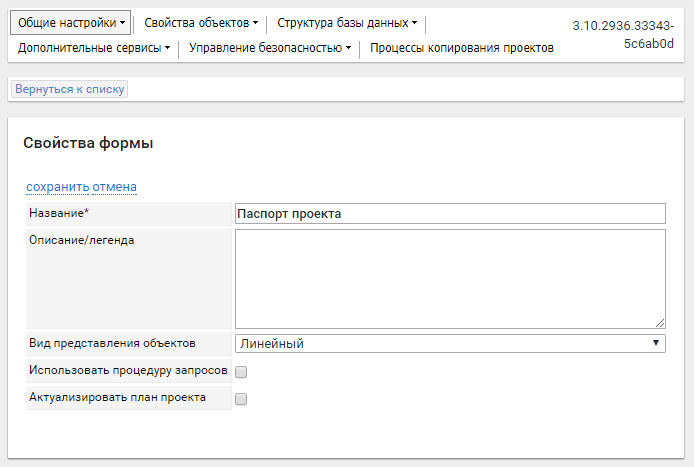Expand the Свойства объектов menu
The image size is (694, 467).
point(200,22)
